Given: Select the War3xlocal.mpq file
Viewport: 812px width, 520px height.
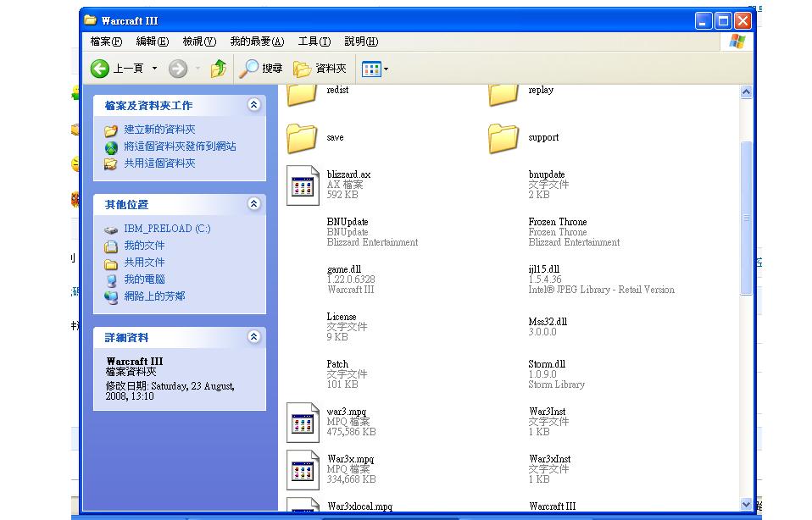Looking at the screenshot, I should 359,506.
